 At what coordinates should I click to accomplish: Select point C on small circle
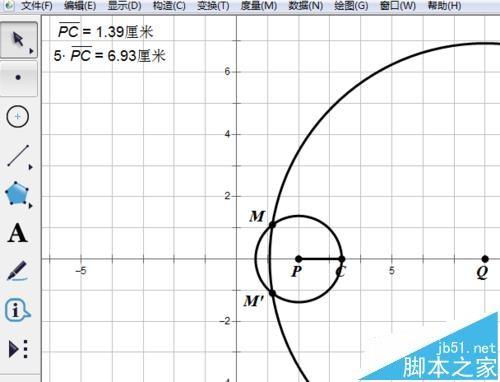(x=342, y=259)
